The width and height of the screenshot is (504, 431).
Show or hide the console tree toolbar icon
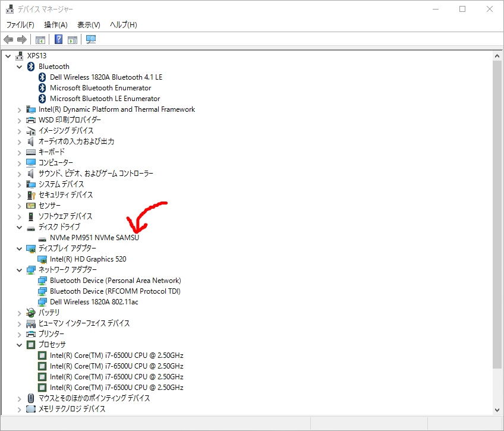(40, 40)
